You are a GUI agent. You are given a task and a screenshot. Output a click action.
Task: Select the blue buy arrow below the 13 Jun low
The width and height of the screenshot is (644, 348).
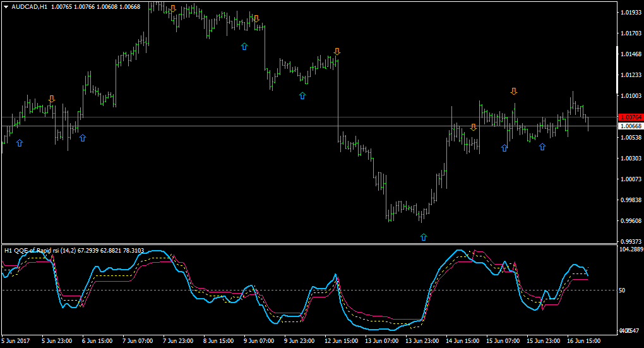coord(424,237)
